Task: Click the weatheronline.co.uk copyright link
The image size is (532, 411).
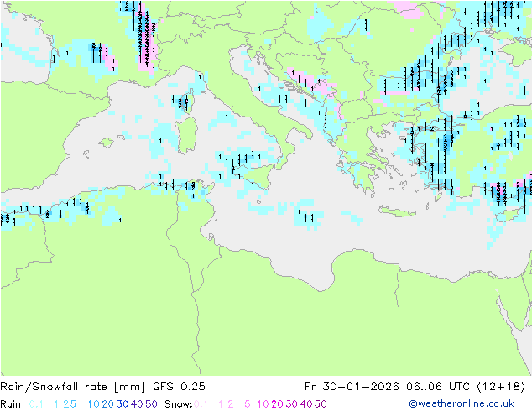Action: pos(462,403)
